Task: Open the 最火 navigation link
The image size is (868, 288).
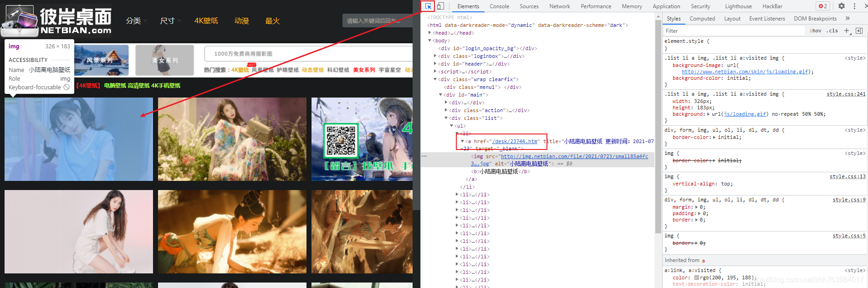Action: (272, 21)
